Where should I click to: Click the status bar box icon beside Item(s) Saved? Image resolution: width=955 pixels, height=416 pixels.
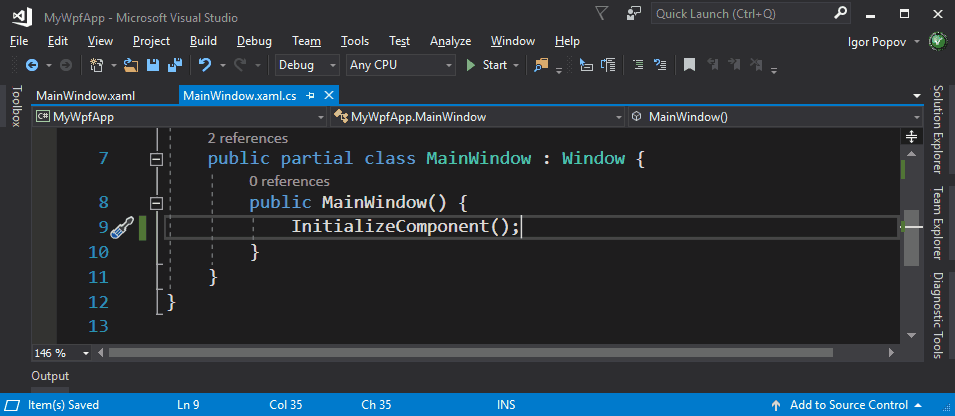pyautogui.click(x=12, y=405)
